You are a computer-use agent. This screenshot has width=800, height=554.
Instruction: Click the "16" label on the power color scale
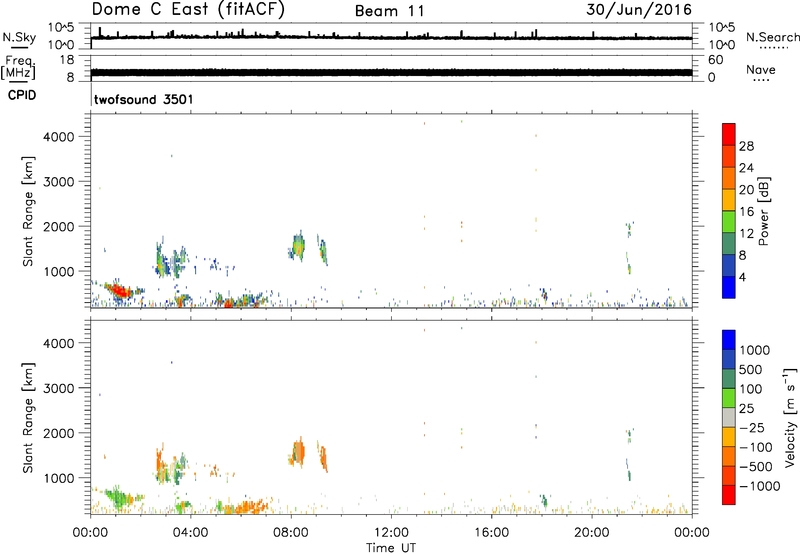tap(746, 212)
